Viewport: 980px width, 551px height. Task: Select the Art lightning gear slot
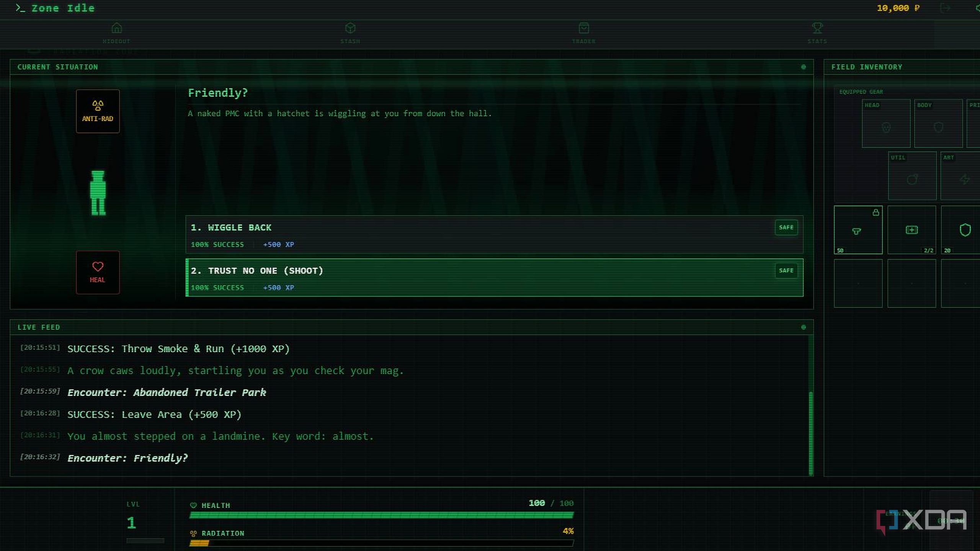coord(960,176)
